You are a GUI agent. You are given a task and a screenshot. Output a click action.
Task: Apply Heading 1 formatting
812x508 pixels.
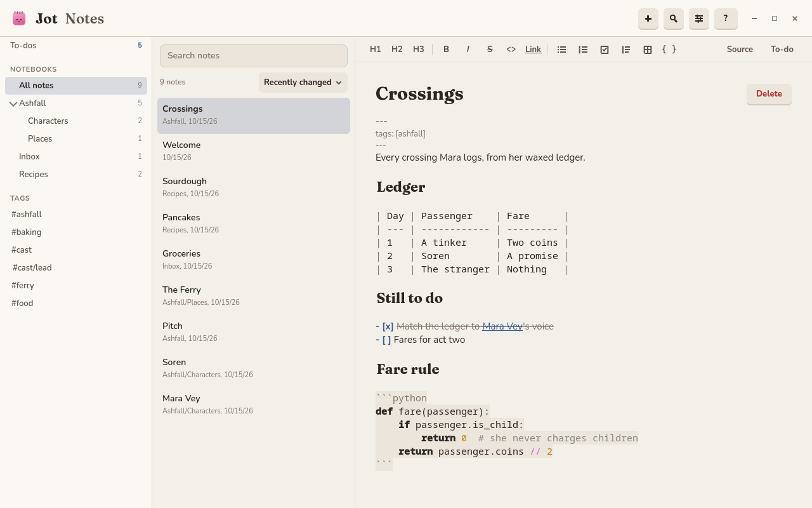tap(376, 49)
